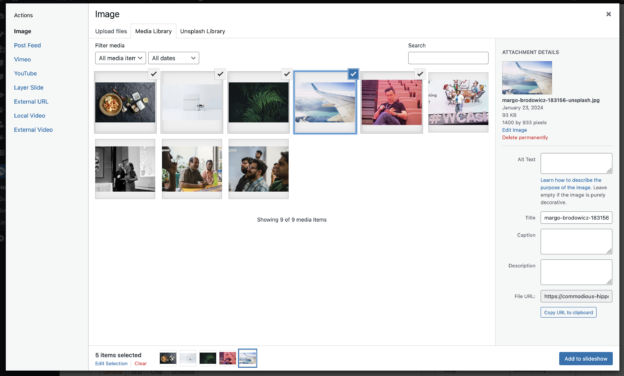Focus the Alt Text field
The height and width of the screenshot is (376, 624).
tap(576, 163)
